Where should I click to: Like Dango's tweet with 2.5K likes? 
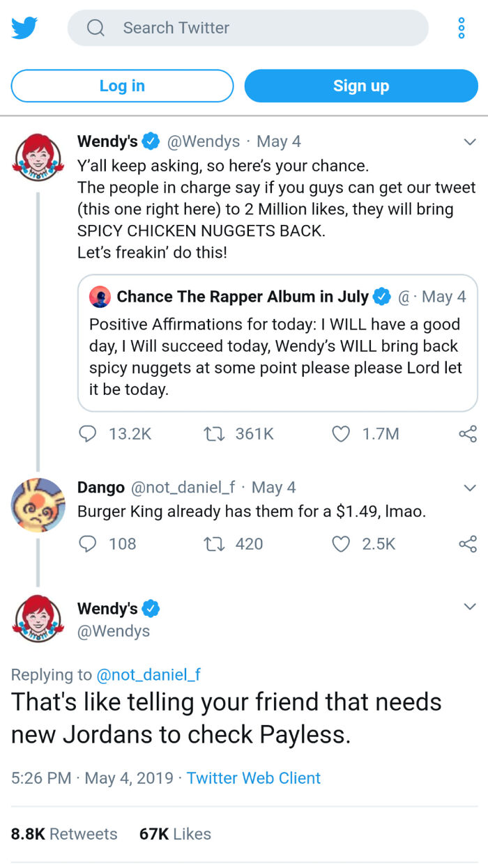pyautogui.click(x=340, y=543)
